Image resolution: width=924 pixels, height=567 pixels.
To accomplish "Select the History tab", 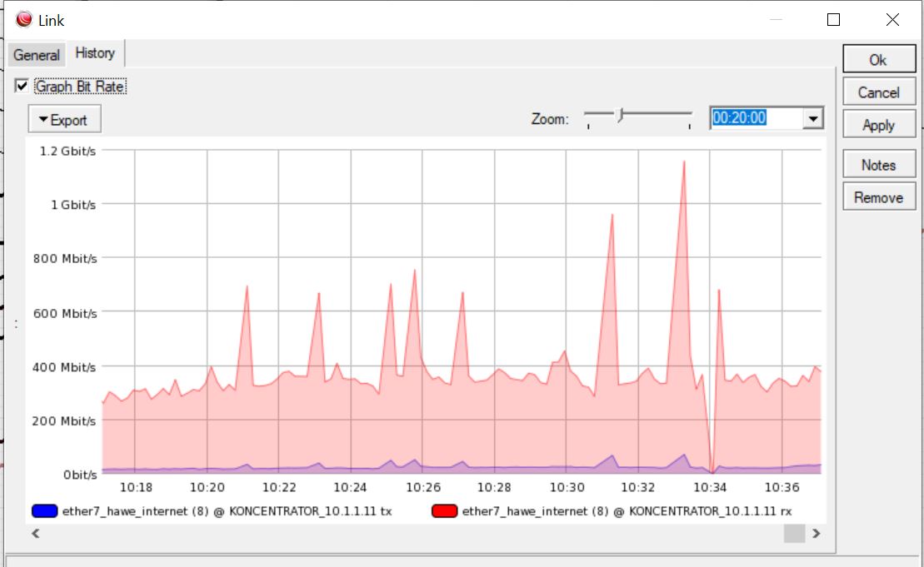I will 95,53.
